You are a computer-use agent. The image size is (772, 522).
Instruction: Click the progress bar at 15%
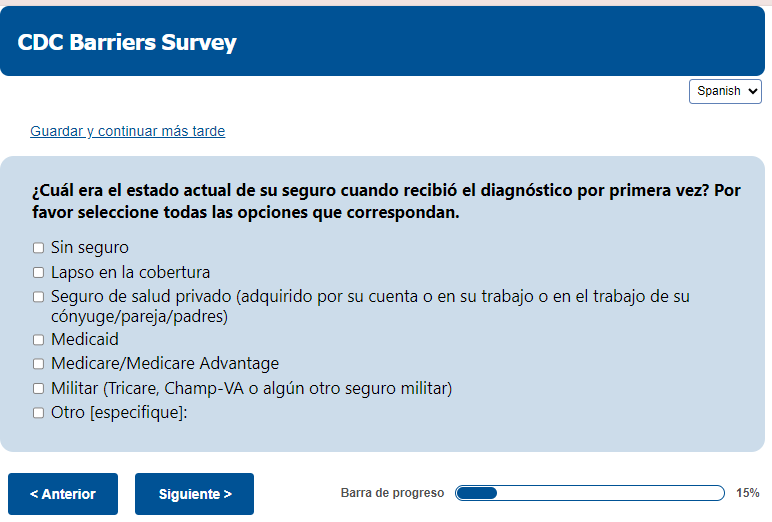coord(590,493)
